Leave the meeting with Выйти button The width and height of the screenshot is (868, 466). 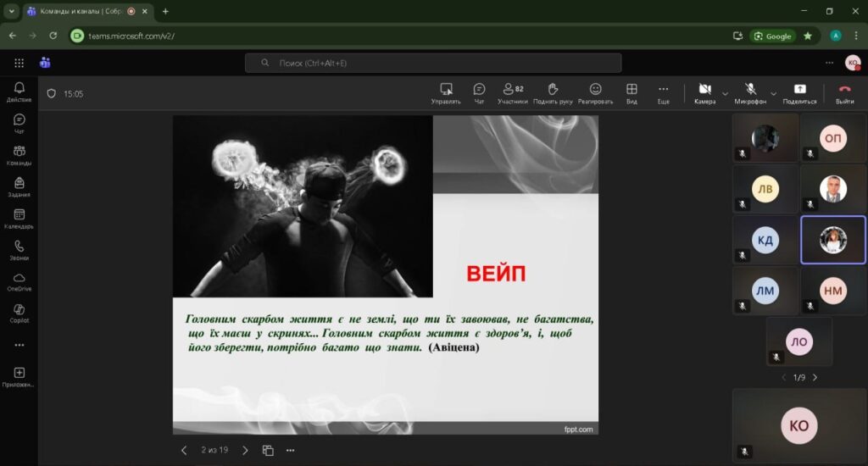click(844, 92)
